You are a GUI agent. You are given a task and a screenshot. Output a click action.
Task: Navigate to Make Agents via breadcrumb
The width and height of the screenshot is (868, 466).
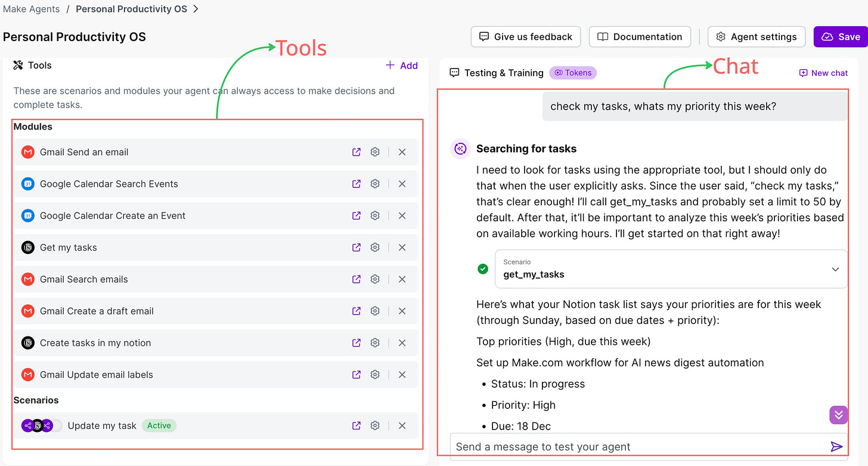click(x=31, y=8)
